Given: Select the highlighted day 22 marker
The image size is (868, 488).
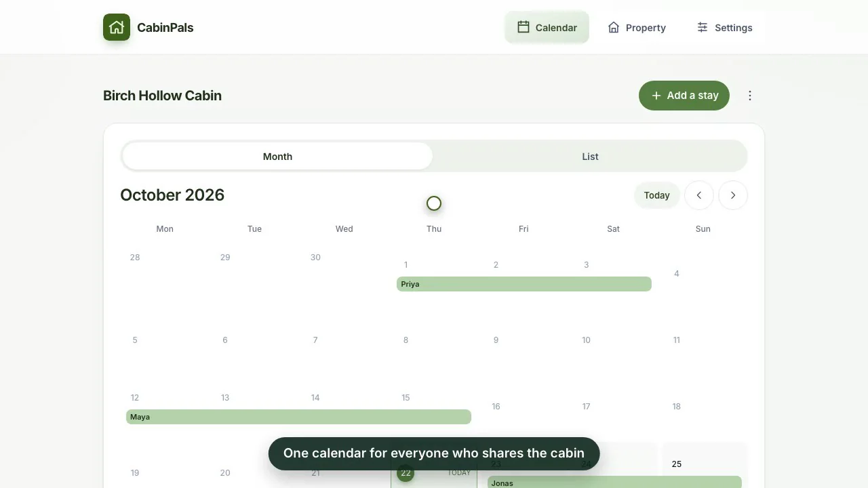Looking at the screenshot, I should pyautogui.click(x=406, y=473).
